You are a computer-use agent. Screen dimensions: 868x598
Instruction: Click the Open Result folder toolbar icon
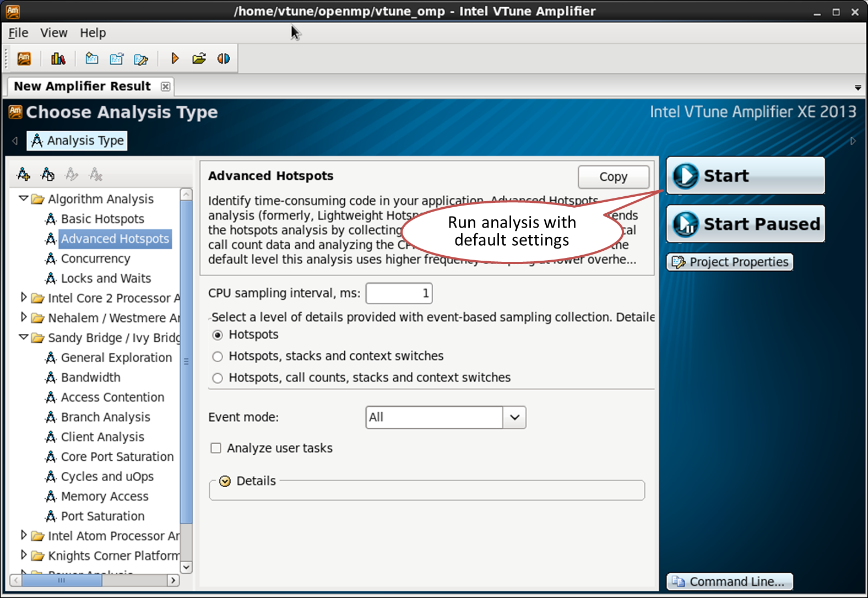199,58
